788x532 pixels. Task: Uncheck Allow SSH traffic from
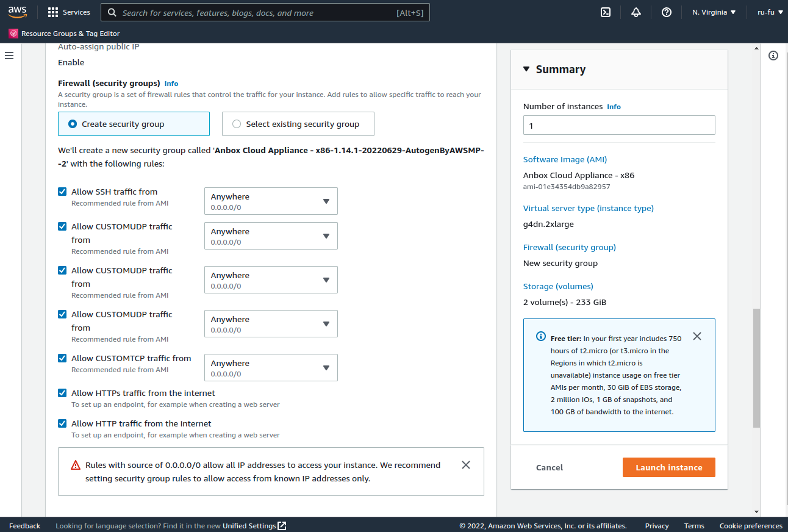click(62, 192)
